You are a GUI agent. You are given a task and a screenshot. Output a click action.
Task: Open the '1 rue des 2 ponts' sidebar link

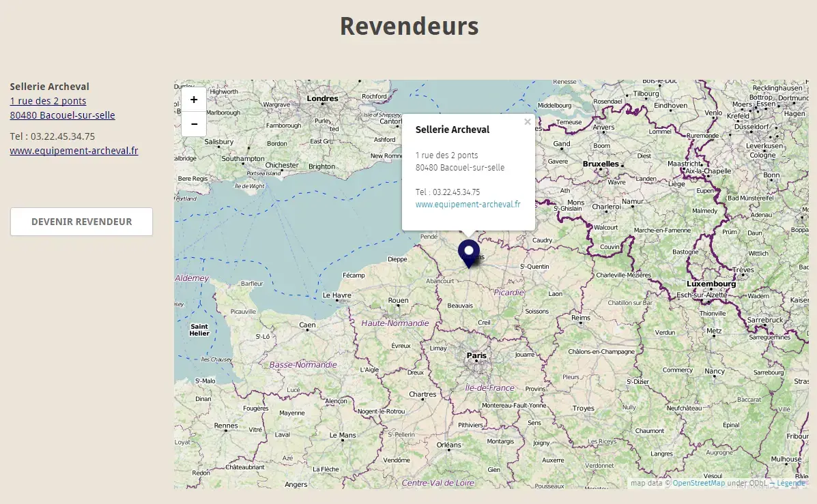tap(48, 101)
